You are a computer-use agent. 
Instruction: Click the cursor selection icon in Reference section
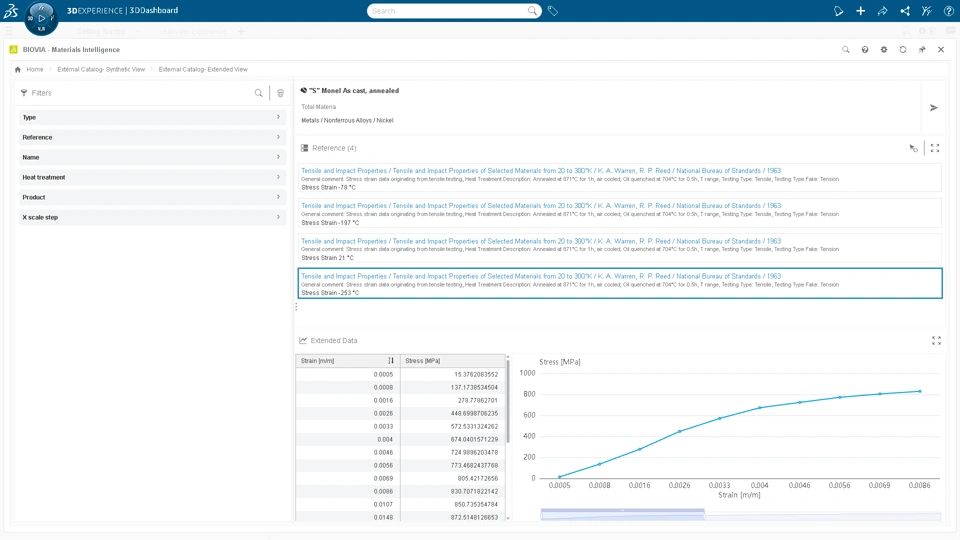tap(913, 148)
